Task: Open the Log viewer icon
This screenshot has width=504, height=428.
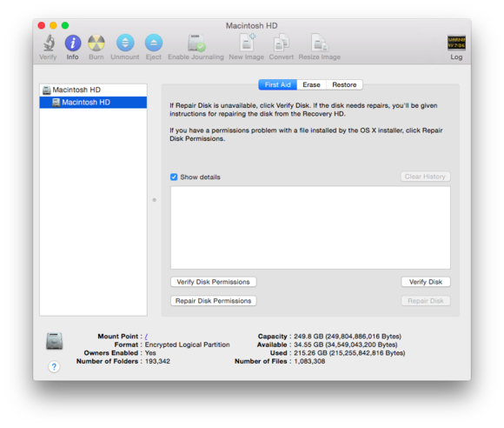Action: coord(456,43)
